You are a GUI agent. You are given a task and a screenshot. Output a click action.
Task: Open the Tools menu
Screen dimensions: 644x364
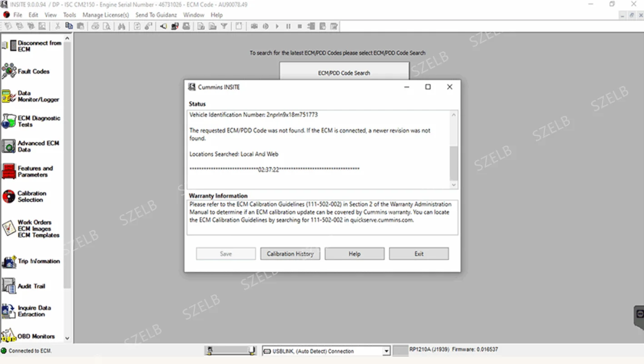click(70, 15)
